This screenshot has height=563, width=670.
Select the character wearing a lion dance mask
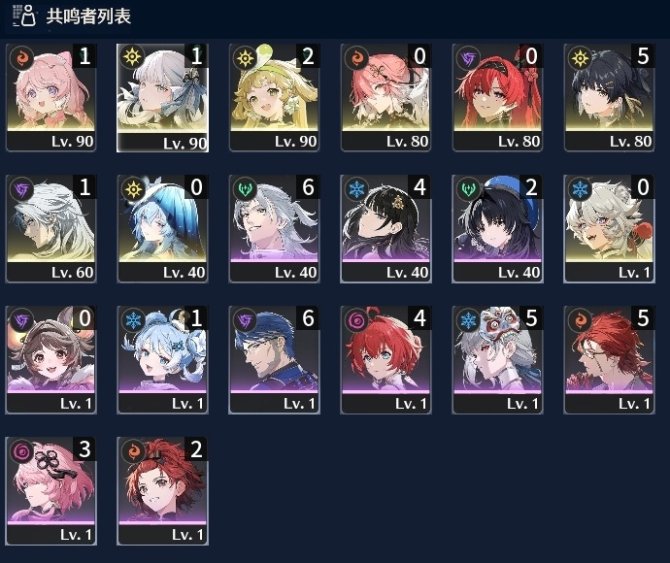tap(497, 360)
